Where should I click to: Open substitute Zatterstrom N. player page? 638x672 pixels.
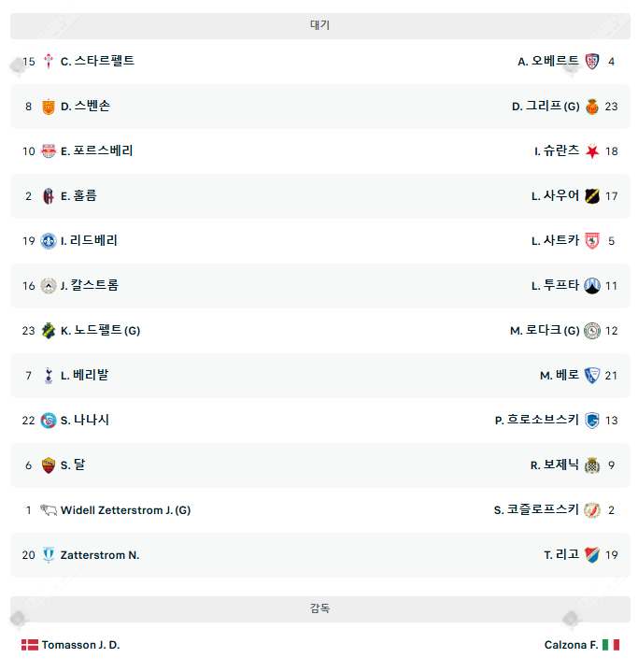100,555
